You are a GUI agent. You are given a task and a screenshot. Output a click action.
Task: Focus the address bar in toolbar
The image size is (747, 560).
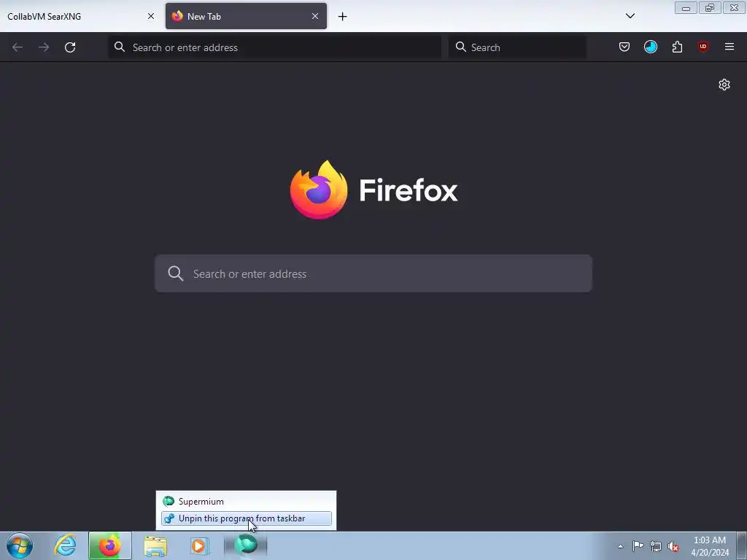click(x=275, y=47)
